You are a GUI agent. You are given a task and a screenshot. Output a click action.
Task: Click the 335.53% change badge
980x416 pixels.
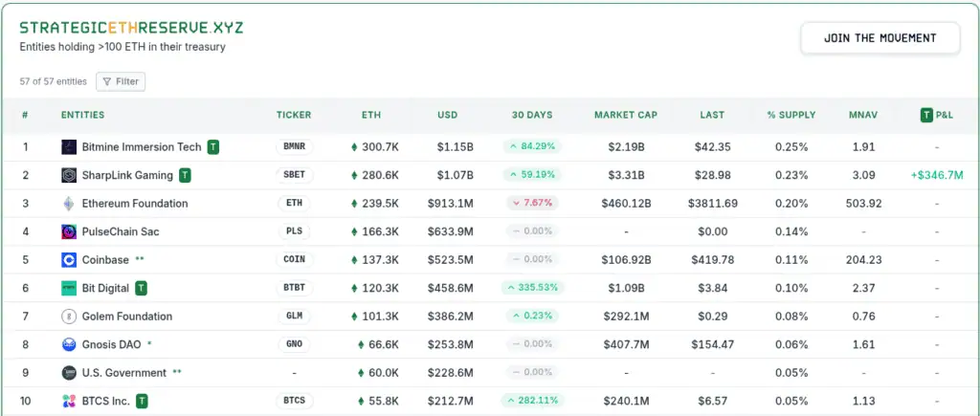532,288
